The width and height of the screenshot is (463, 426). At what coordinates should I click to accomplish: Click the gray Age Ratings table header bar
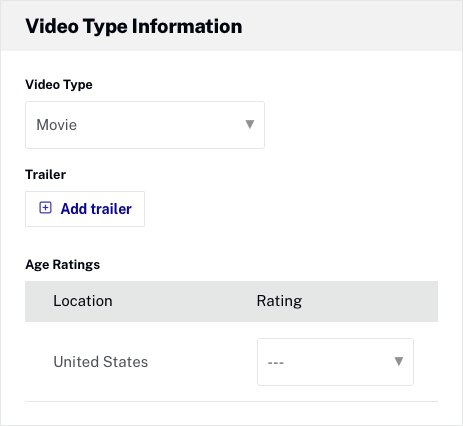coord(231,301)
